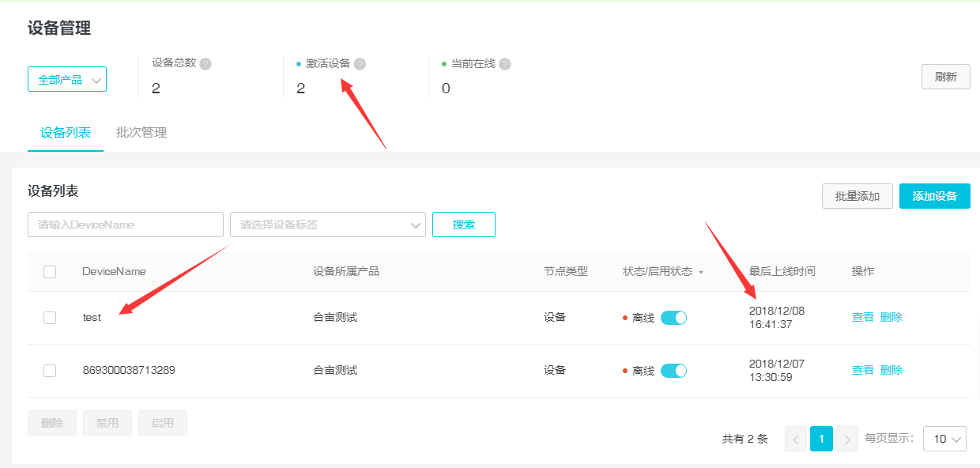Go to next page arrow
This screenshot has width=980, height=468.
847,439
